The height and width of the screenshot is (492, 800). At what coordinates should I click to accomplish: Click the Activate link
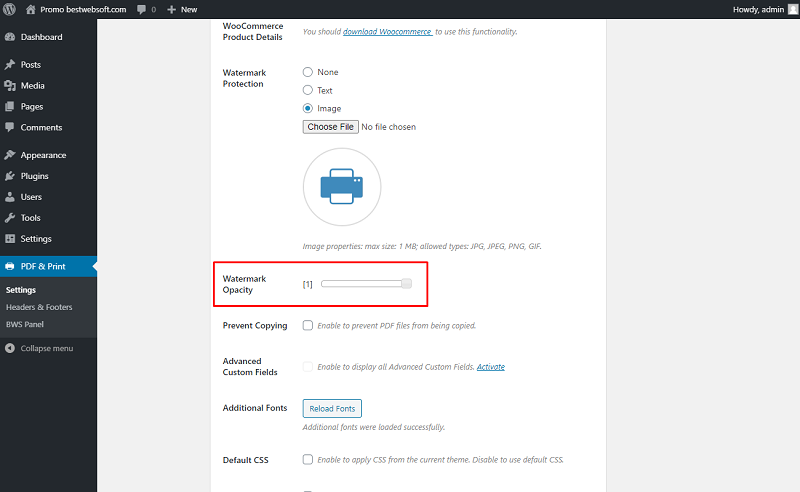491,366
